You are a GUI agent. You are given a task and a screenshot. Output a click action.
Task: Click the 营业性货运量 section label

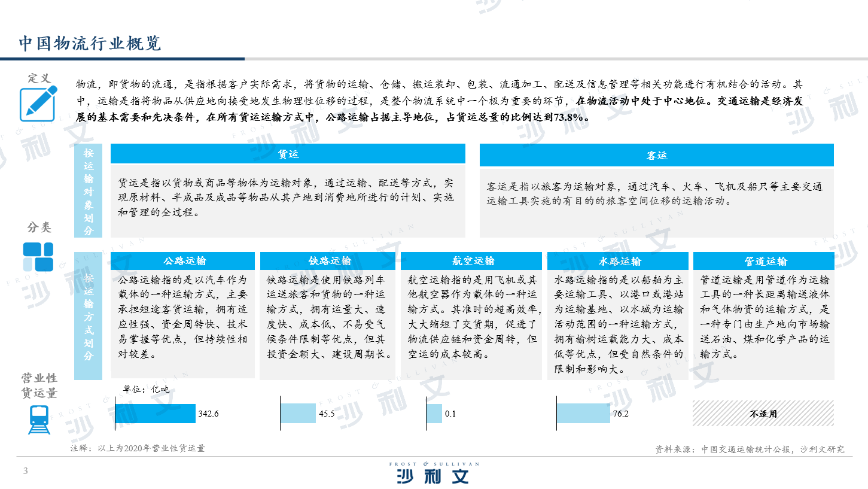coord(39,385)
